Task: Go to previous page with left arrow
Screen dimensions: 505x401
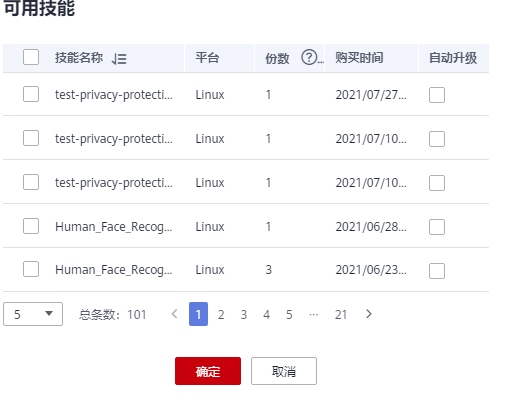Action: pos(174,314)
